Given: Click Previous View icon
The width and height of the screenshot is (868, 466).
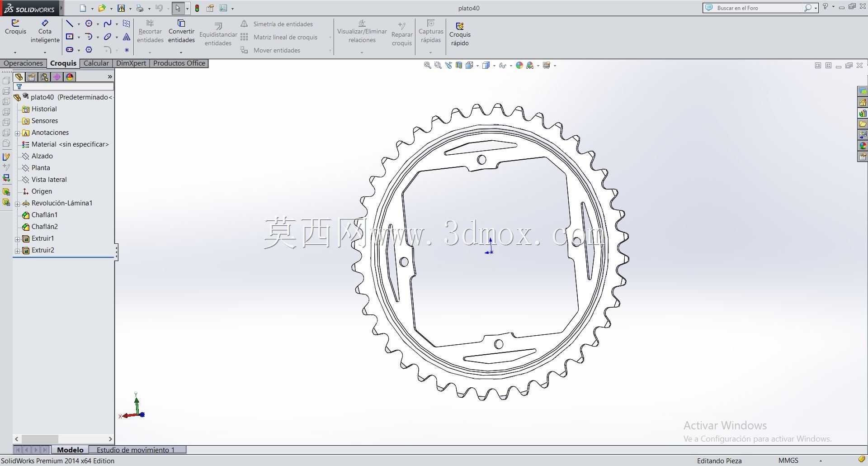Looking at the screenshot, I should pos(448,65).
